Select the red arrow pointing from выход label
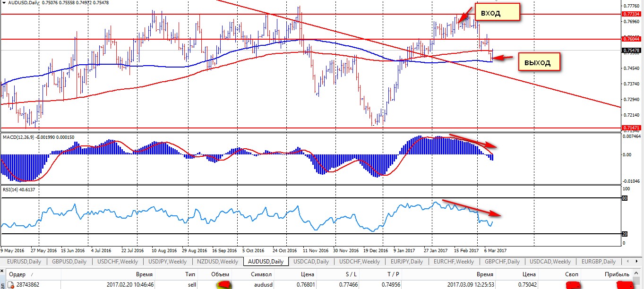 (503, 58)
